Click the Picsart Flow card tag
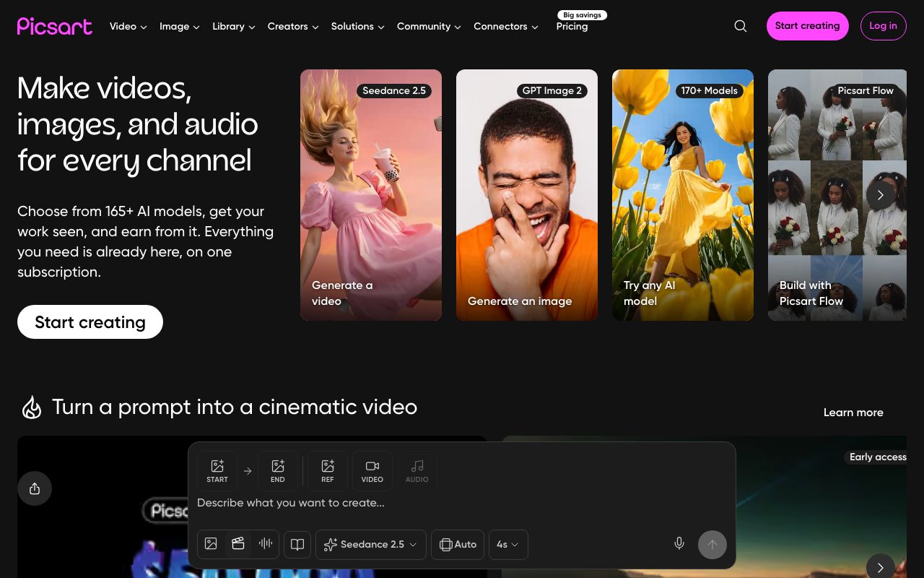The width and height of the screenshot is (924, 578). tap(866, 90)
